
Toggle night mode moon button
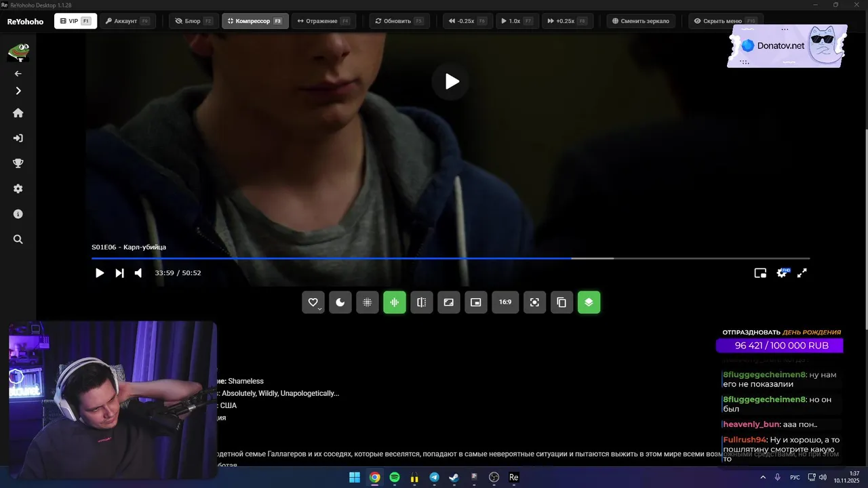(x=340, y=302)
